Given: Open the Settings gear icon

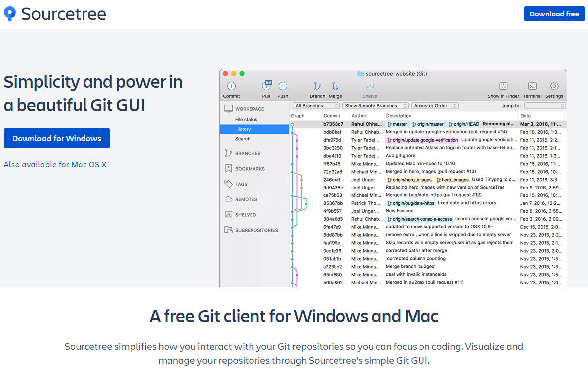Looking at the screenshot, I should 554,86.
